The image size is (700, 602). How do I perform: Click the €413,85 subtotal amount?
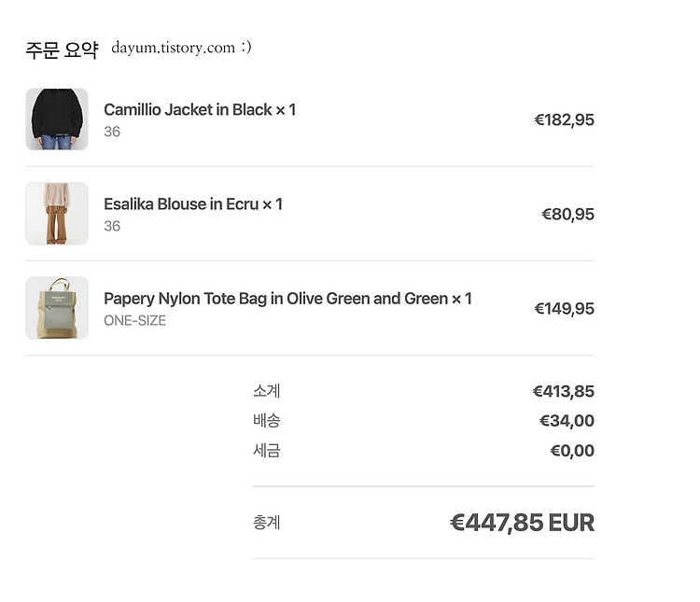point(564,392)
